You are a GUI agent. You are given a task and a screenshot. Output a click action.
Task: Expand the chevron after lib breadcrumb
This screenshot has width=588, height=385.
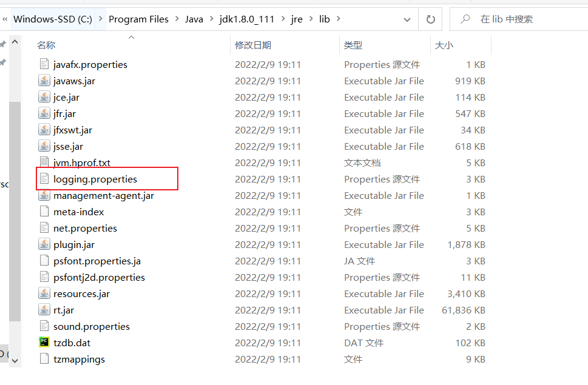coord(338,18)
